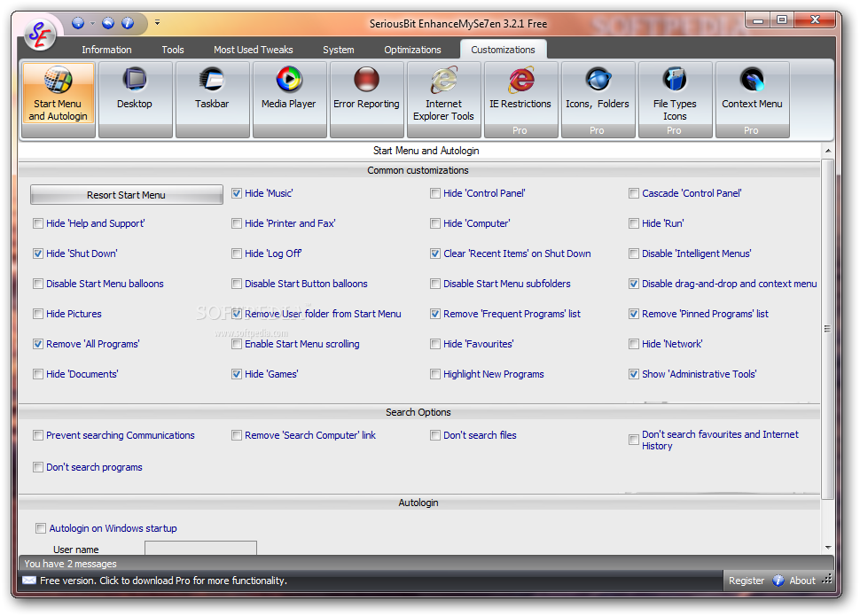This screenshot has height=616, width=860.
Task: Enable Cascade 'Control Panel' checkbox
Action: click(x=634, y=193)
